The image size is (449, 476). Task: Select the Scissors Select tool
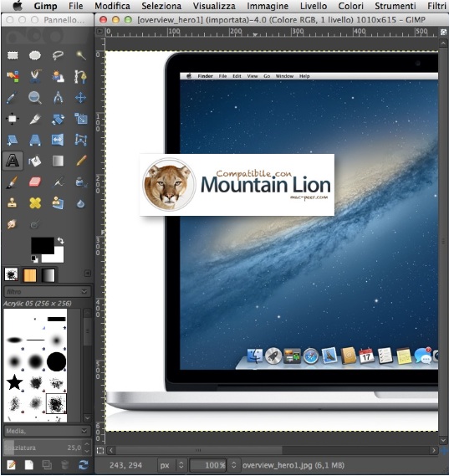pyautogui.click(x=35, y=76)
